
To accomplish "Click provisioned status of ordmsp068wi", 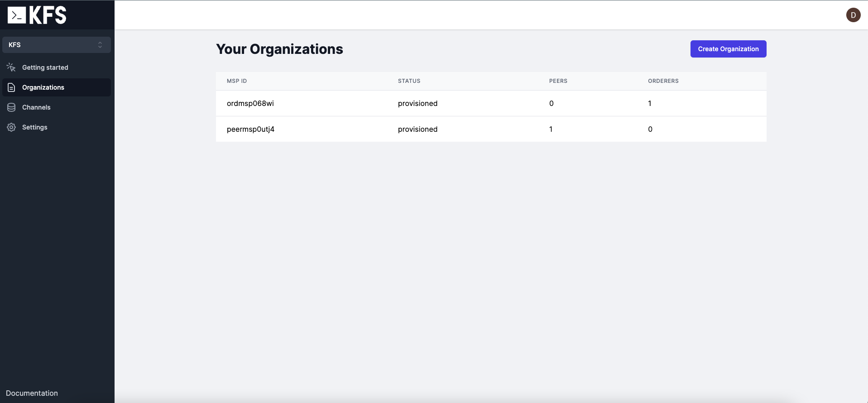I will coord(417,103).
